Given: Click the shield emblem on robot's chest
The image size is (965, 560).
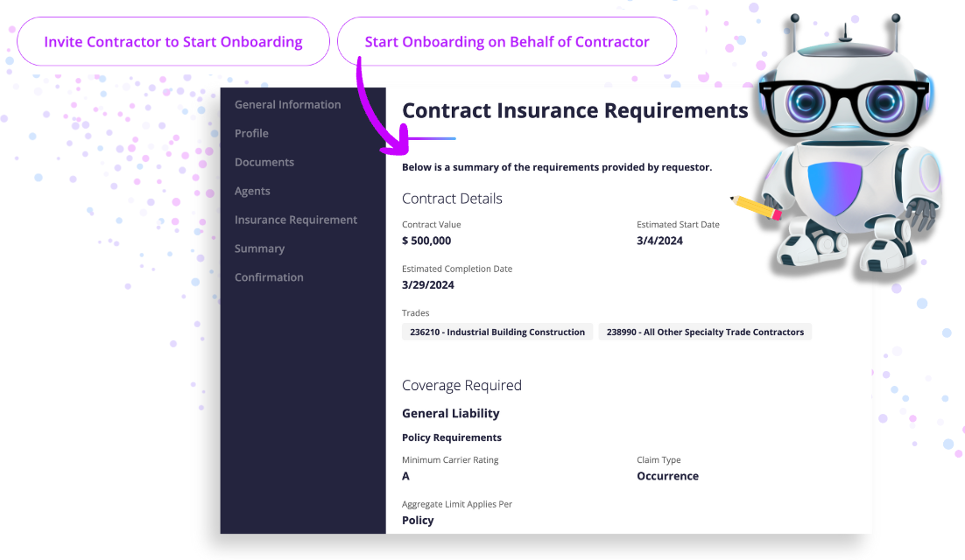Looking at the screenshot, I should coord(834,188).
